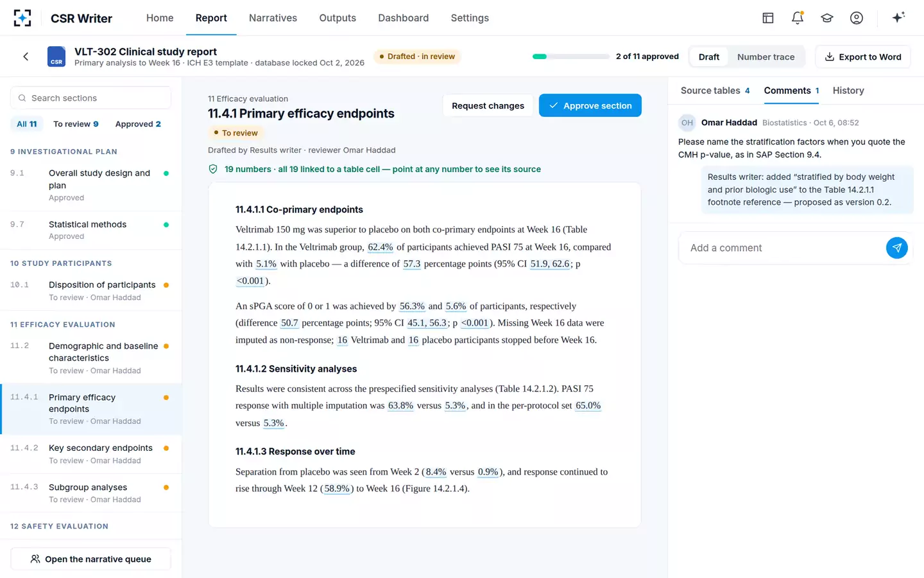Open section 11.4.1 Primary efficacy endpoints
Image resolution: width=924 pixels, height=578 pixels.
pyautogui.click(x=90, y=409)
